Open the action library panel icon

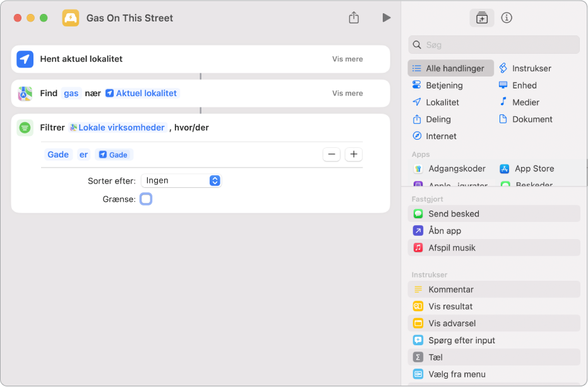(481, 18)
